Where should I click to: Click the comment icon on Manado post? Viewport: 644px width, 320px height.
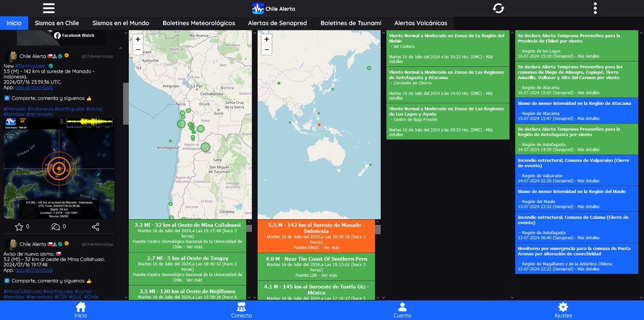click(x=55, y=227)
